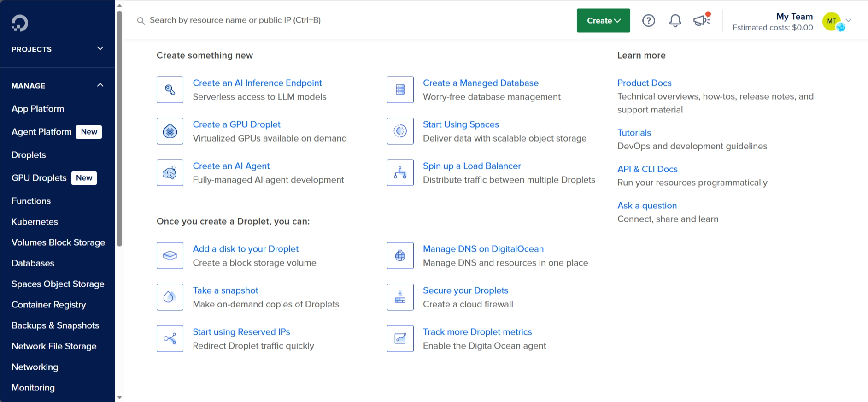Open Tutorials link
Screen dimensions: 868x402
pyautogui.click(x=634, y=133)
